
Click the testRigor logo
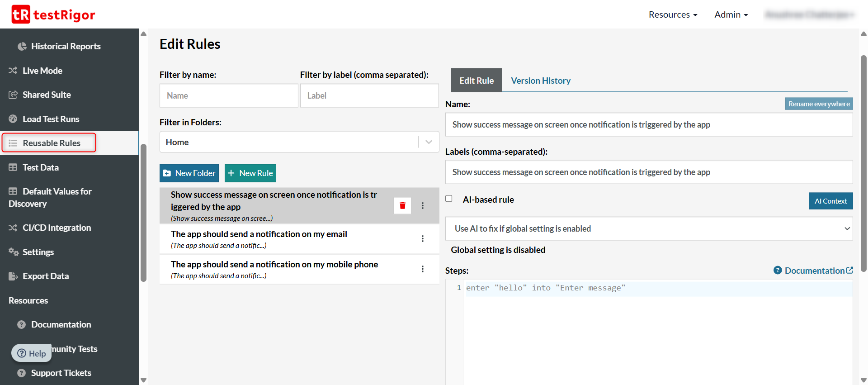pos(53,14)
